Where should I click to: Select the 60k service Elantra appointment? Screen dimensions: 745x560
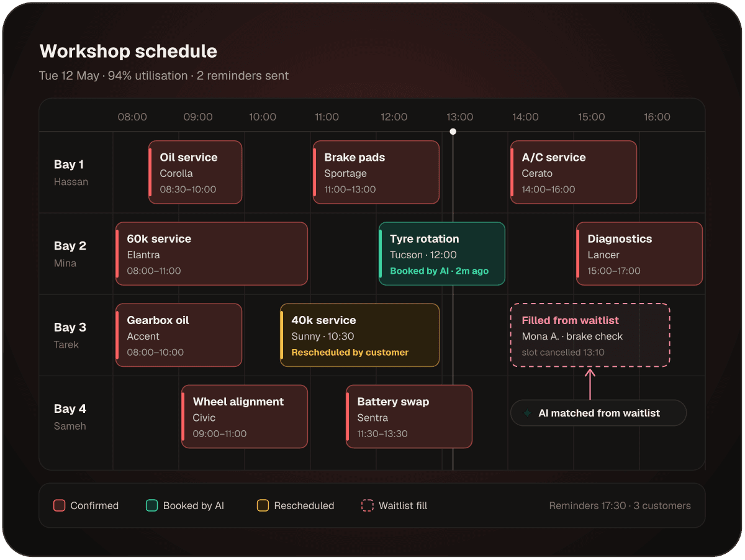[211, 253]
